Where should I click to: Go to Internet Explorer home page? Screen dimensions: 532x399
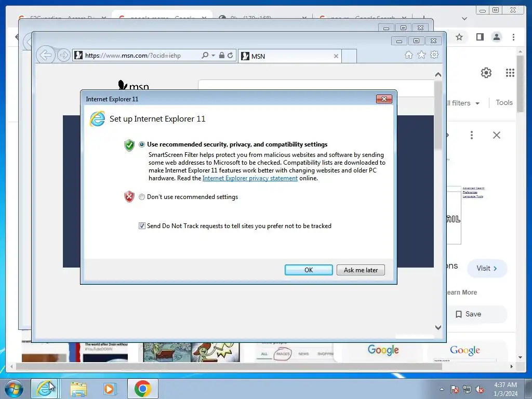409,55
